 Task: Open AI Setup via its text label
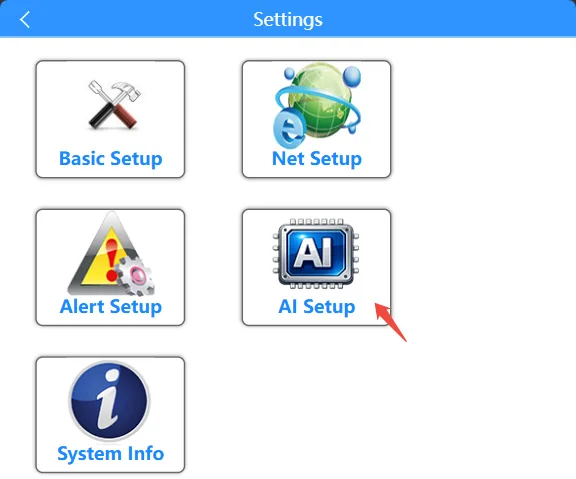(317, 307)
